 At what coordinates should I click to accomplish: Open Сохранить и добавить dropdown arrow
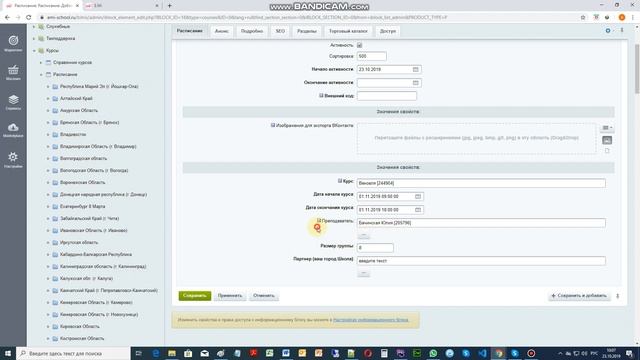(618, 296)
